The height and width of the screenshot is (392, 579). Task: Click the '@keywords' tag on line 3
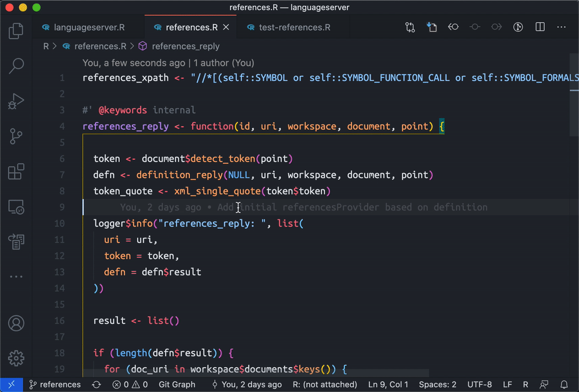pos(123,110)
